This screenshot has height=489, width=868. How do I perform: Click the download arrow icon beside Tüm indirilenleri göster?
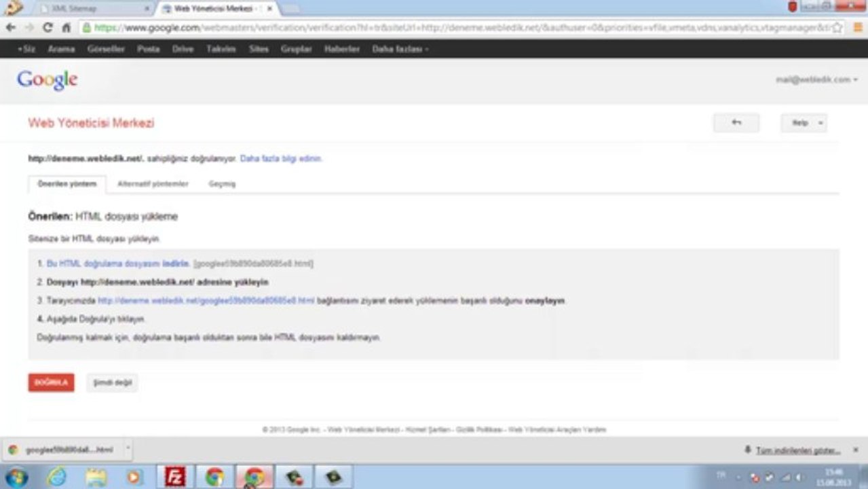click(748, 450)
